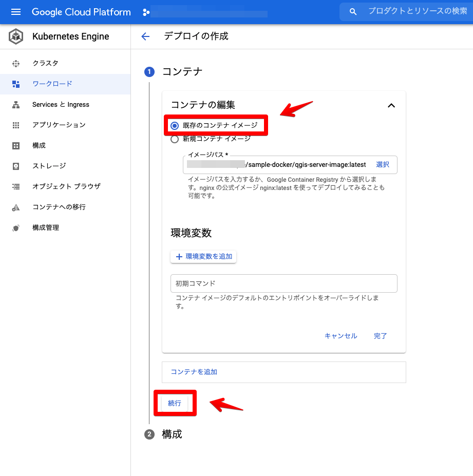Click the back arrow beside デプロイの作成

145,36
